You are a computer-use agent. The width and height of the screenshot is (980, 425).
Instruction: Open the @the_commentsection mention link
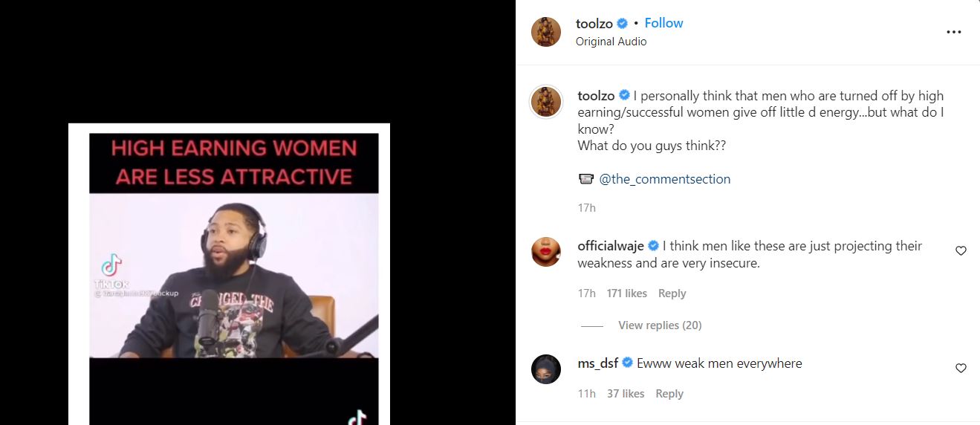coord(664,179)
